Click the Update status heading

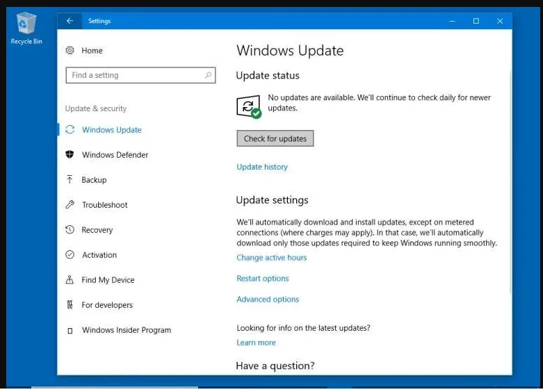268,75
